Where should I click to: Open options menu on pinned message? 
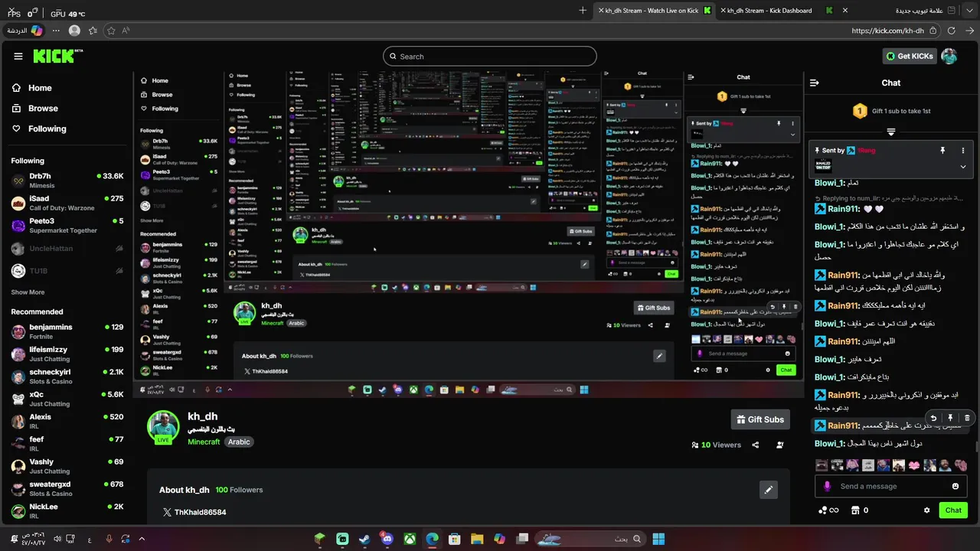963,151
